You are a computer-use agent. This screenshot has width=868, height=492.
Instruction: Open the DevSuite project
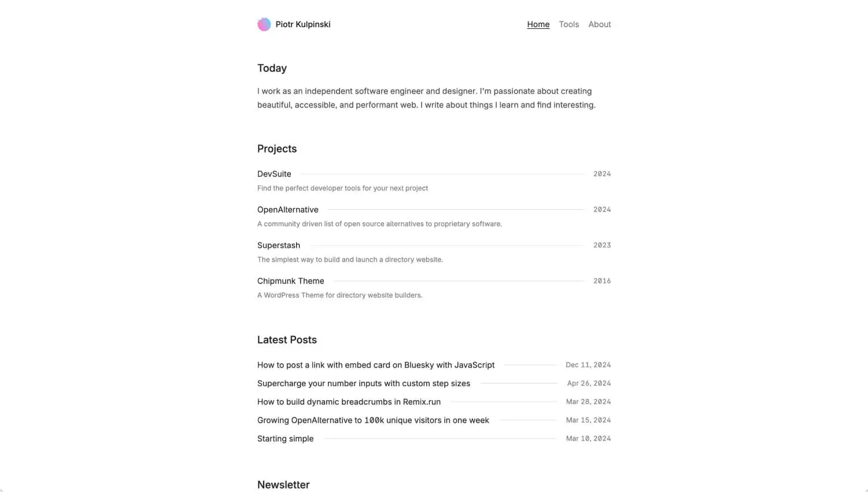click(274, 173)
